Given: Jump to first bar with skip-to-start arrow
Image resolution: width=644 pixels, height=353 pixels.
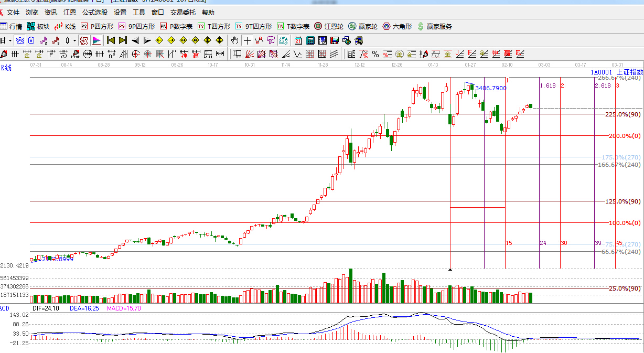Looking at the screenshot, I should (111, 40).
